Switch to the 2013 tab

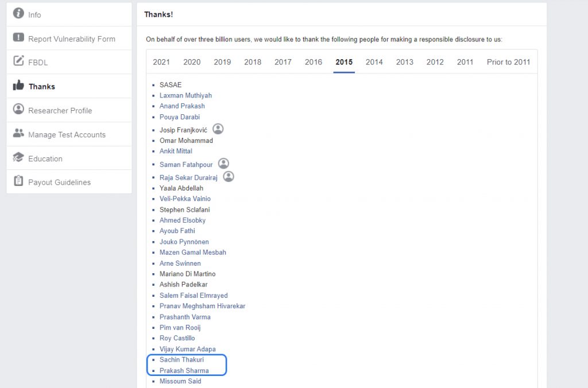[x=405, y=62]
